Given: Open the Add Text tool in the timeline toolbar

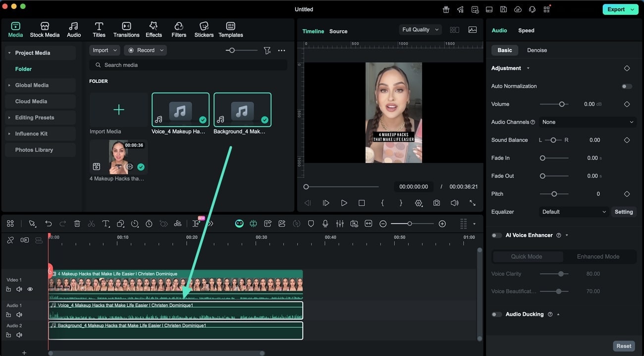Looking at the screenshot, I should point(106,224).
